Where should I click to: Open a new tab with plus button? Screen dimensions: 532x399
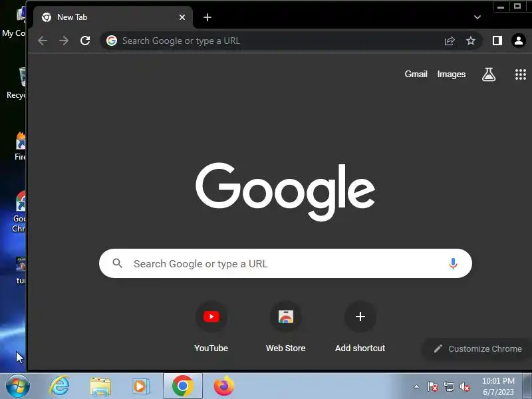[207, 17]
